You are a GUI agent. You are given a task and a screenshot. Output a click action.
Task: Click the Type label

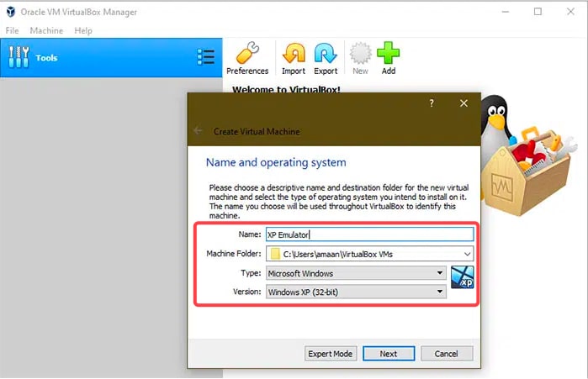pyautogui.click(x=251, y=273)
